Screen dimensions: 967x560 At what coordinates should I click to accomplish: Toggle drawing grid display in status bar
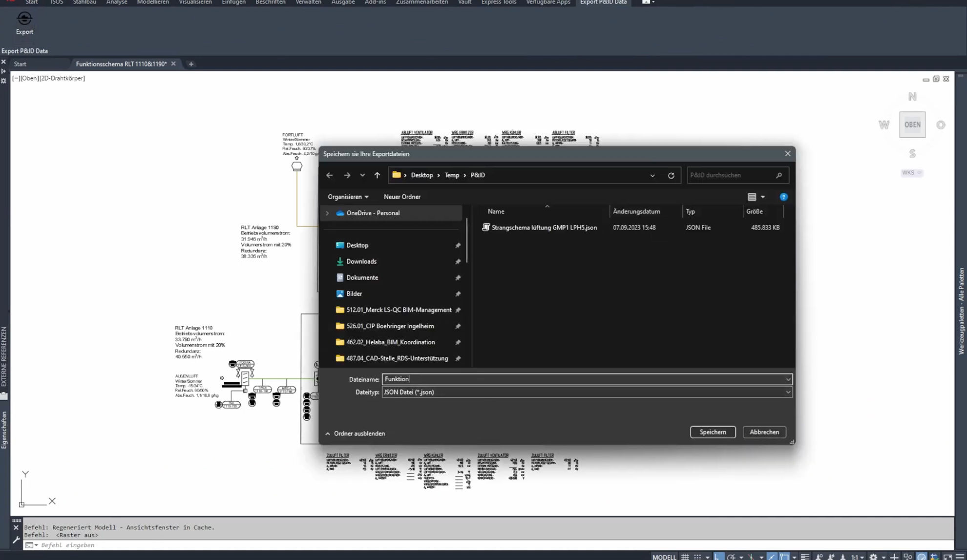point(685,556)
